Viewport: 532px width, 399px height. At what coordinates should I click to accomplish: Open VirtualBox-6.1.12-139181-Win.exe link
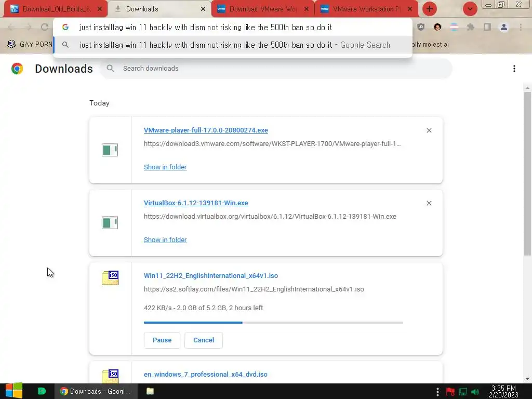[196, 203]
